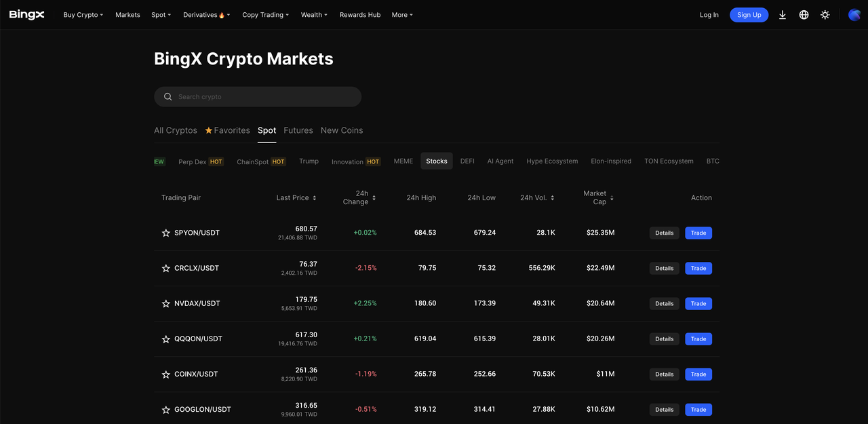Star the NVDAX/USDT trading pair
This screenshot has height=424, width=868.
[166, 303]
